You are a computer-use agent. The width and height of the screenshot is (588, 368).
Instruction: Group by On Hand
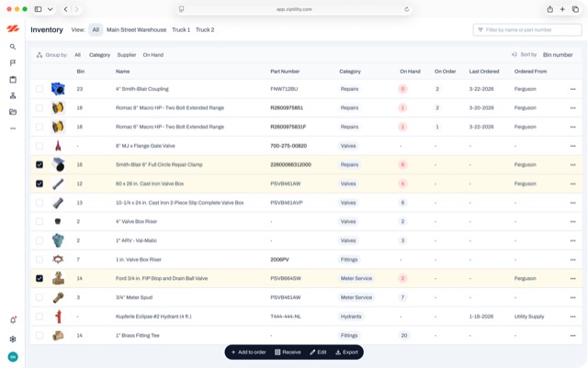point(153,55)
